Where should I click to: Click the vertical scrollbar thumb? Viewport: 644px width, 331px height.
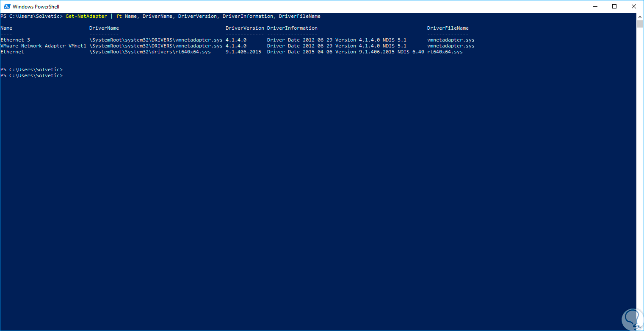(x=640, y=24)
